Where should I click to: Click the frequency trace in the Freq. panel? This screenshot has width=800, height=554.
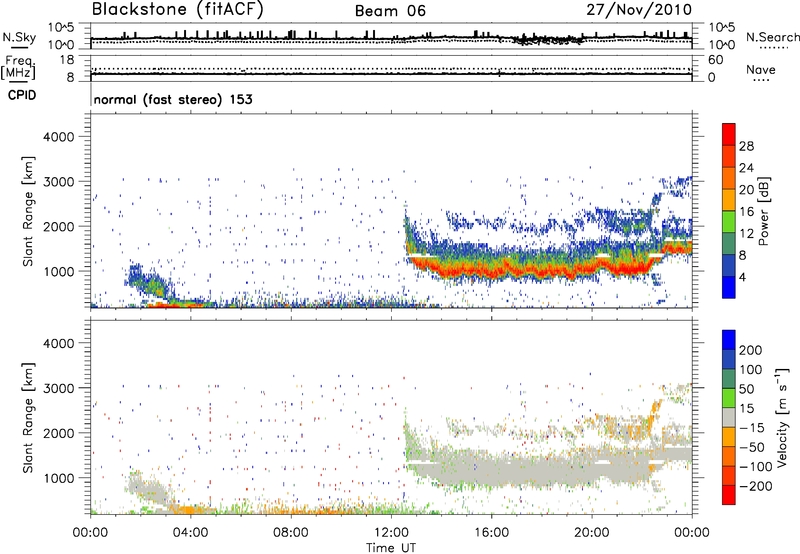[x=391, y=74]
